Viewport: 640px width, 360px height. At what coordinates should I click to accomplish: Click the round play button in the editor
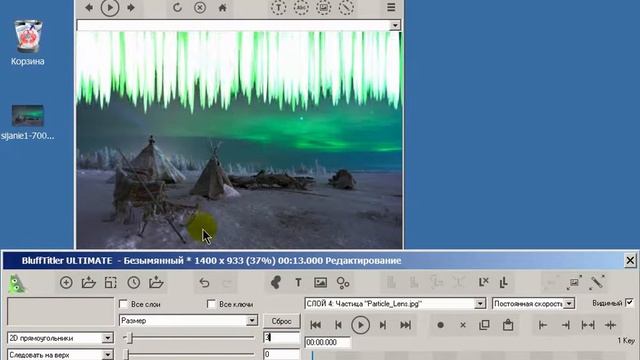(x=360, y=325)
